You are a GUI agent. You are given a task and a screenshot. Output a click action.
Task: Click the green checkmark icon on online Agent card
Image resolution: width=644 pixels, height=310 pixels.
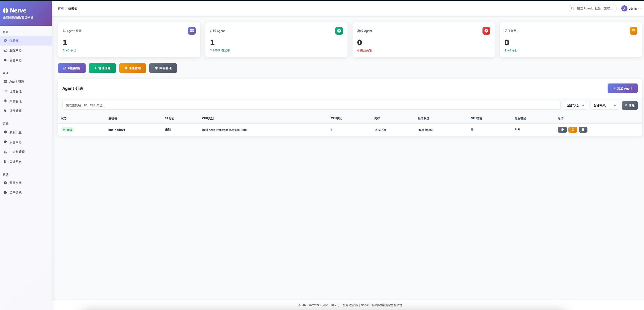339,31
